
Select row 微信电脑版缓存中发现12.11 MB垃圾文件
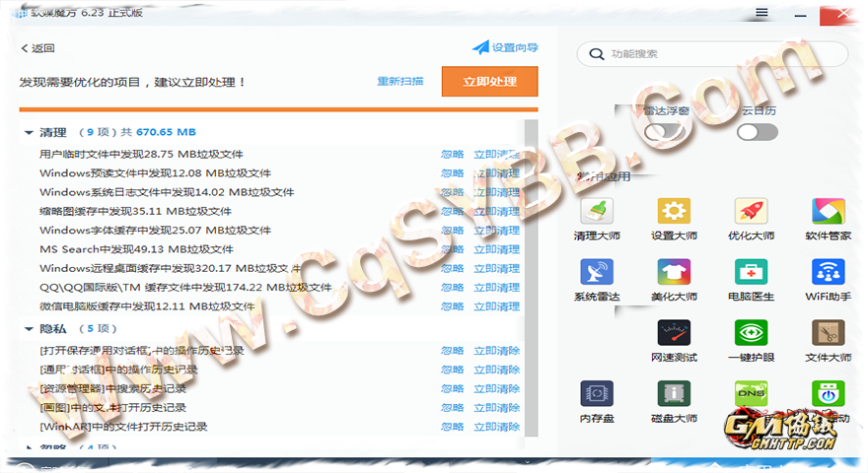(271, 306)
